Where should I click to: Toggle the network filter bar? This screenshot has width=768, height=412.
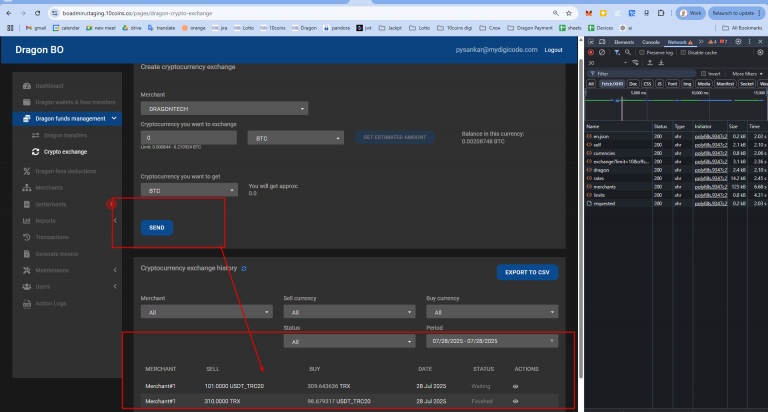(x=617, y=52)
